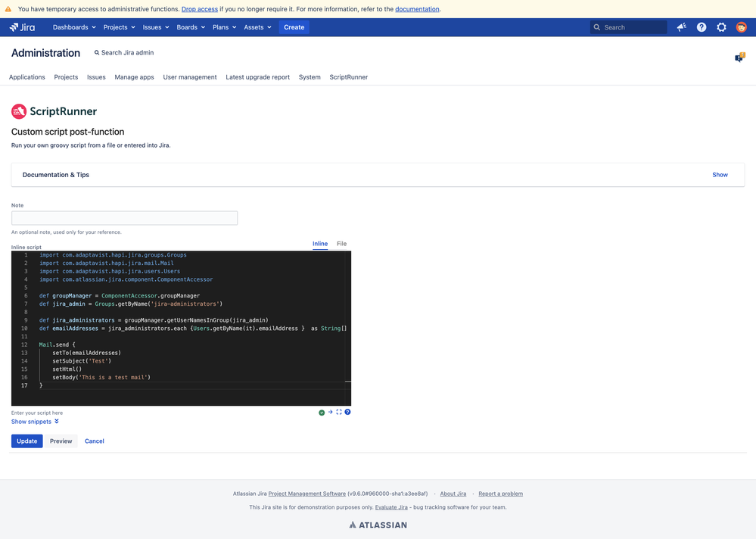Open the notifications megaphone icon
Screen dimensions: 756x539
tap(681, 27)
